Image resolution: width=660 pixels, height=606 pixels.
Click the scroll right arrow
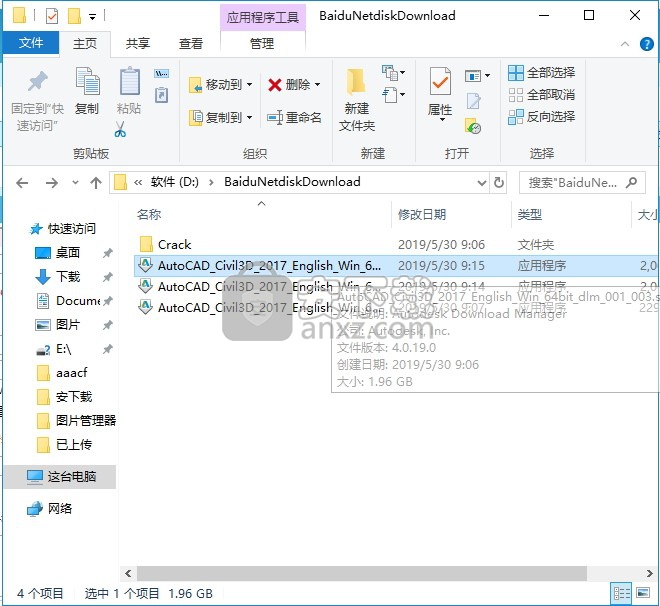tap(649, 573)
